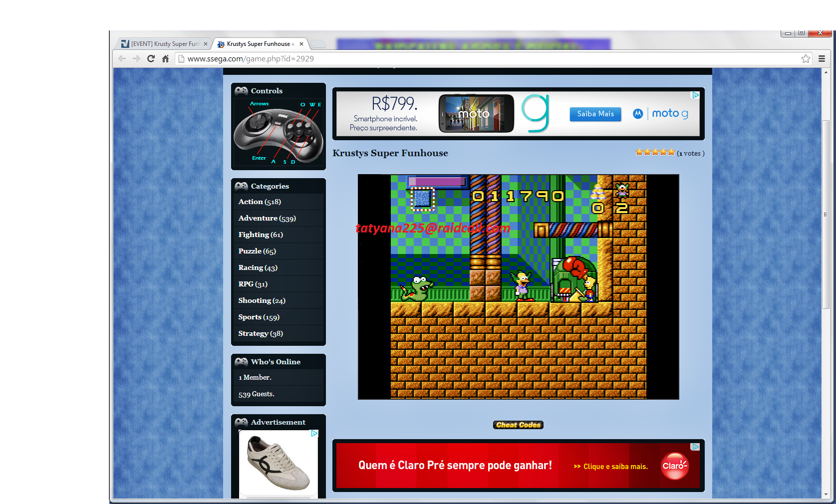Click the gamepad icon beside Who's Online
The width and height of the screenshot is (836, 504).
tap(241, 362)
